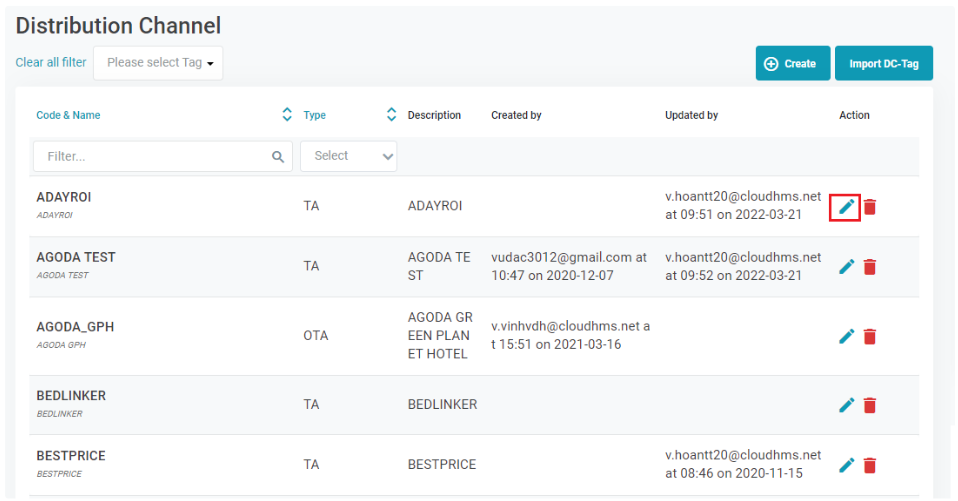Delete the AGODA TEST channel

click(x=870, y=267)
